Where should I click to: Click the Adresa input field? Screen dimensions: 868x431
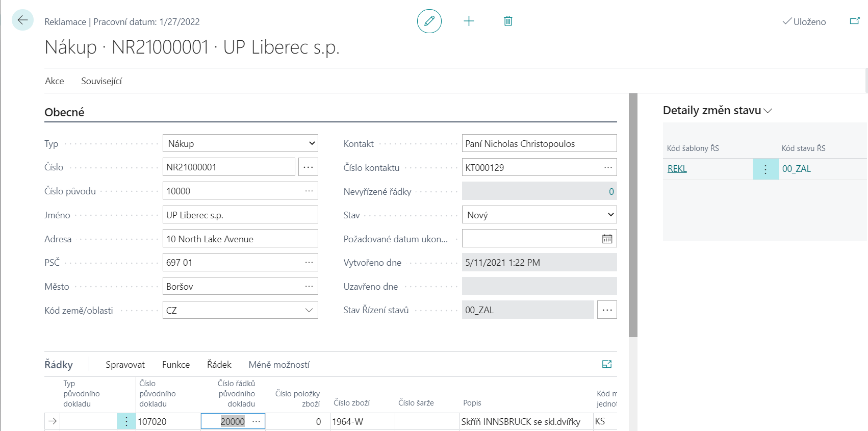[240, 239]
